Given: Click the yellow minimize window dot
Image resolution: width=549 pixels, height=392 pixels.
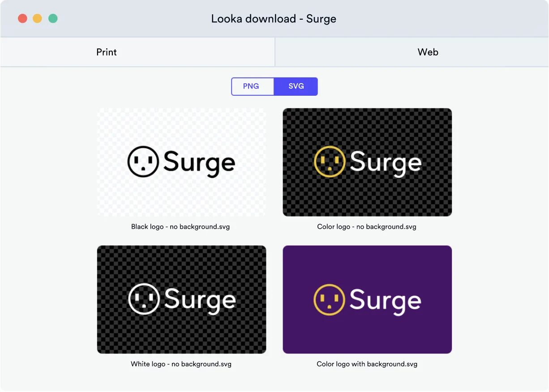Looking at the screenshot, I should coord(38,18).
